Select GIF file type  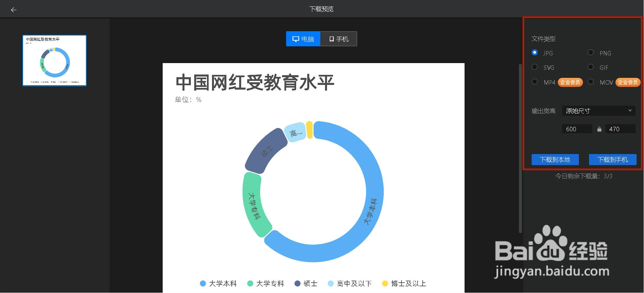tap(591, 67)
